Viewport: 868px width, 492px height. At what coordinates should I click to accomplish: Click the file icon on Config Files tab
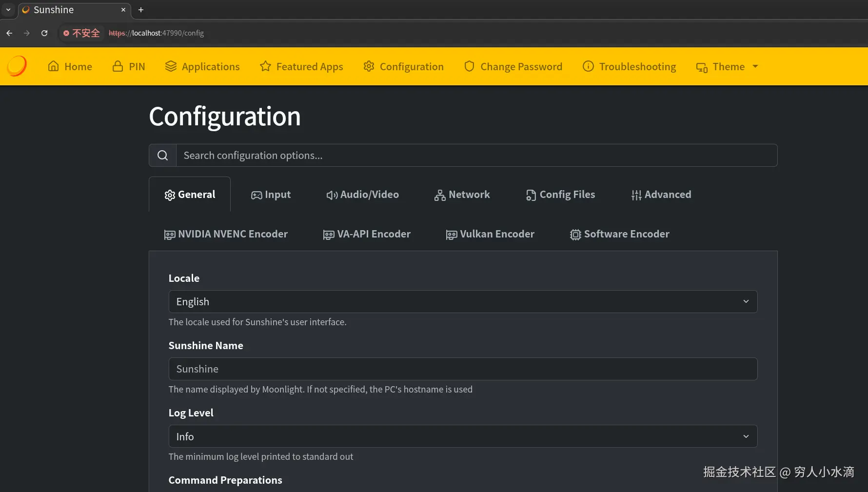coord(531,195)
